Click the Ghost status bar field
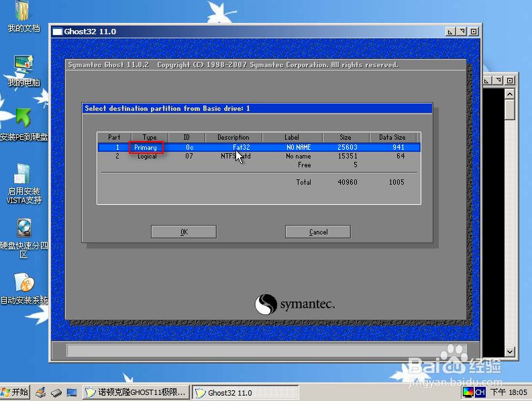This screenshot has width=532, height=401. pyautogui.click(x=267, y=351)
